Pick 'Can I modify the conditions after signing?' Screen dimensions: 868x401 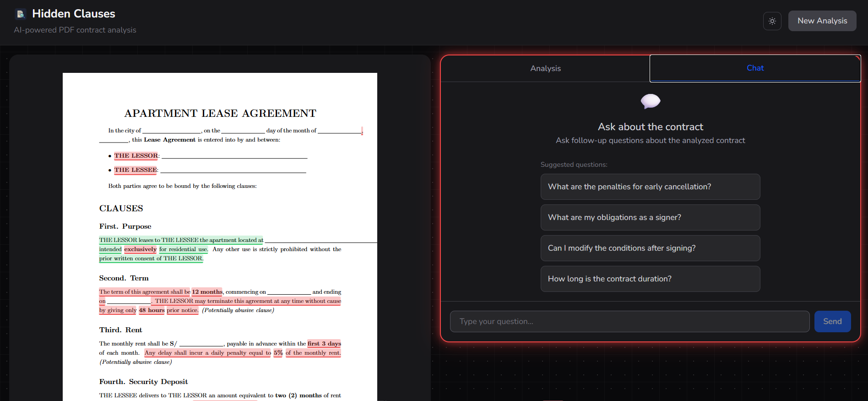pos(650,248)
